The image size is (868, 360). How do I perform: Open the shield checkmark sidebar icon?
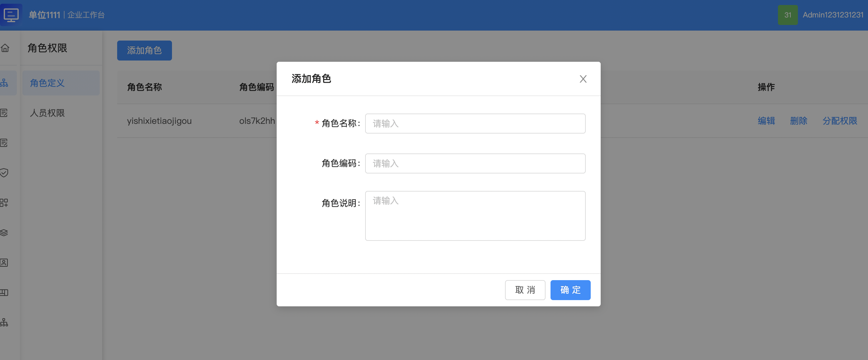(x=4, y=173)
